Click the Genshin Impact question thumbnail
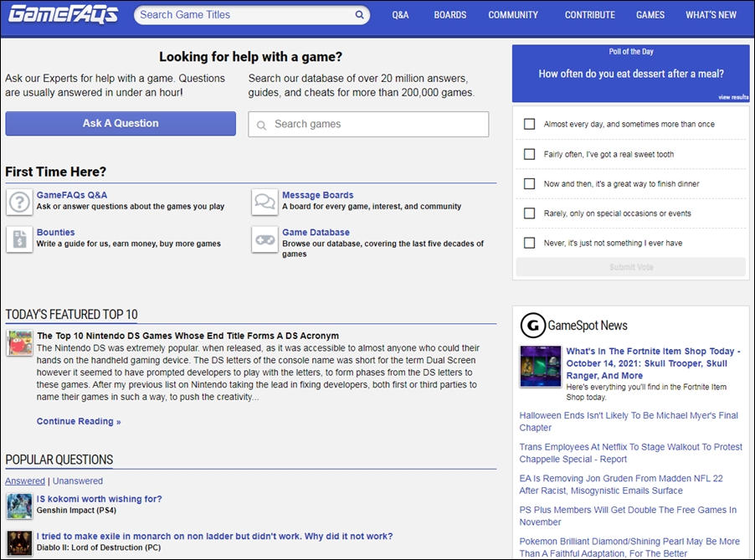755x560 pixels. pyautogui.click(x=20, y=506)
